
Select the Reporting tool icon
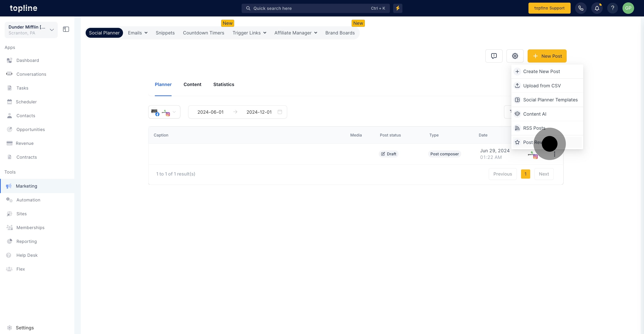(9, 241)
